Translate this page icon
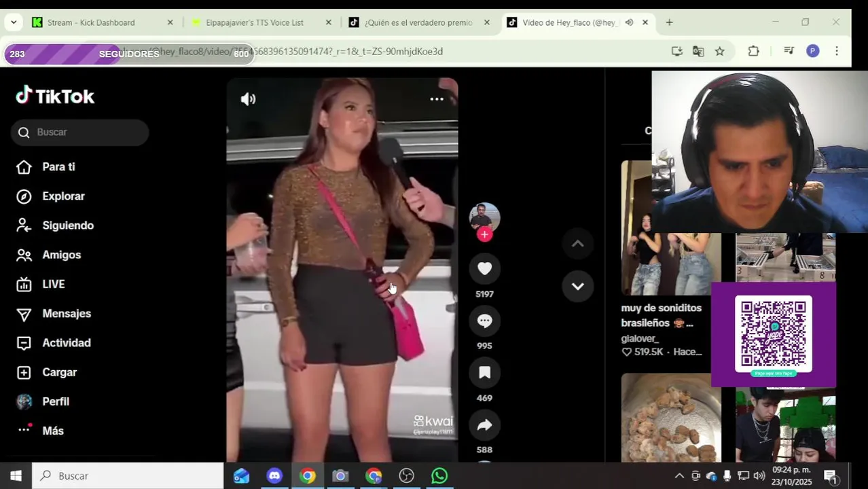 (698, 51)
